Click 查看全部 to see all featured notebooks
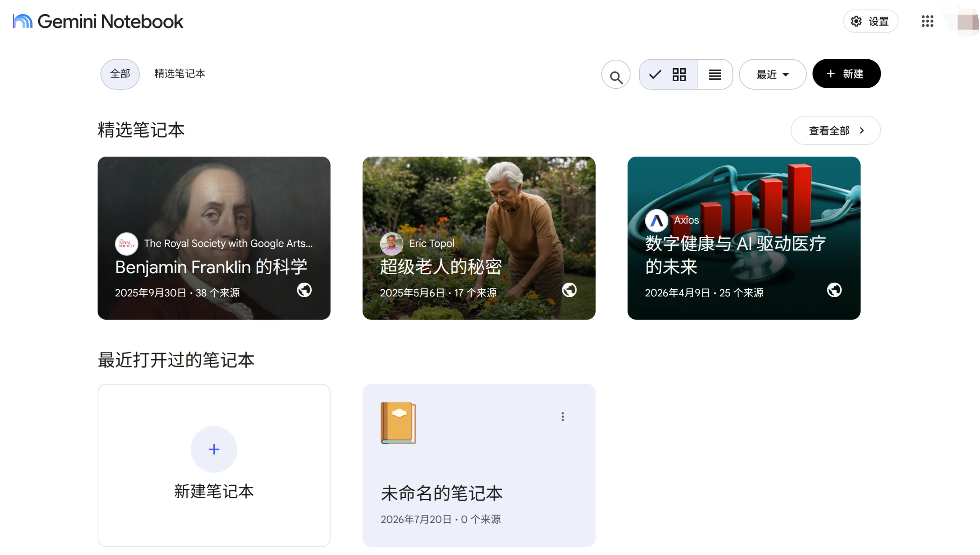 tap(836, 130)
